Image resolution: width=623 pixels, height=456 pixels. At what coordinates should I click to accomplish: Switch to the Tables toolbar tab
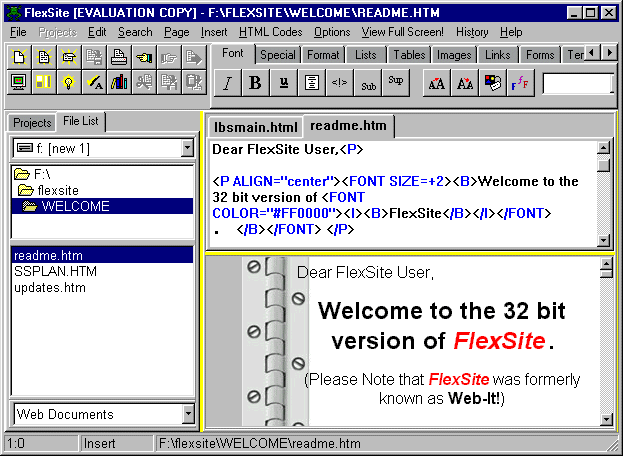(409, 55)
